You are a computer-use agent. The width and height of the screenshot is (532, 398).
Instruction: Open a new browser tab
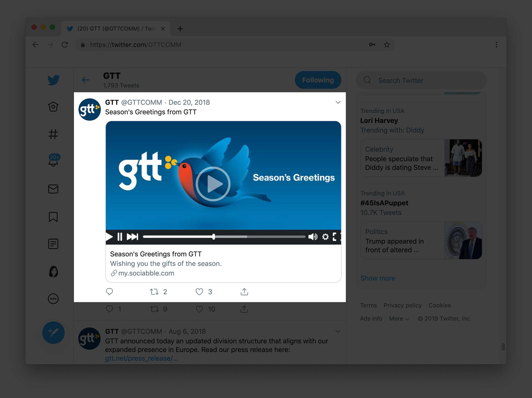coord(180,29)
